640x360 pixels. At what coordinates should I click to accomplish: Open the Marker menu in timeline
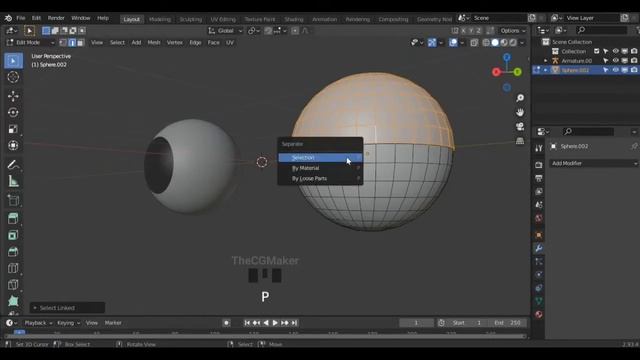click(113, 323)
